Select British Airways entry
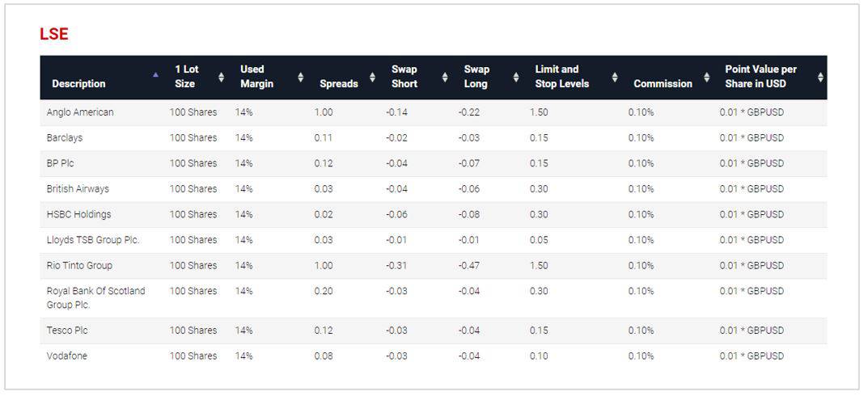This screenshot has height=400, width=868. coord(434,188)
